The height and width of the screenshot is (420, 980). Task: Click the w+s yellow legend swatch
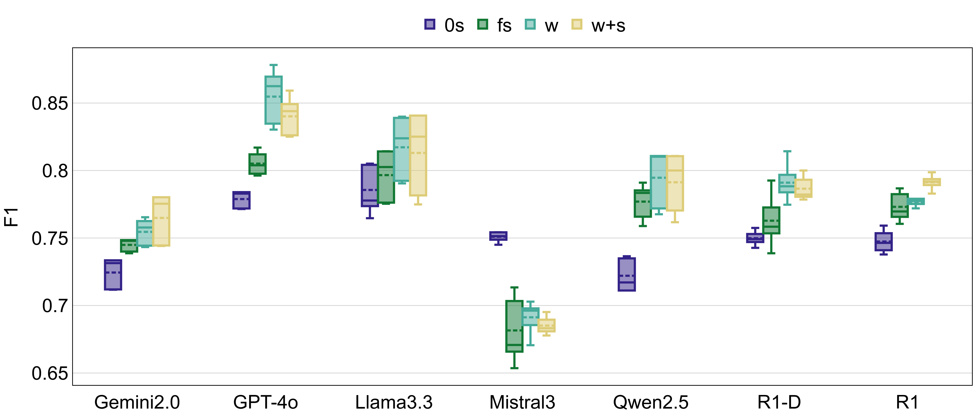pyautogui.click(x=577, y=25)
